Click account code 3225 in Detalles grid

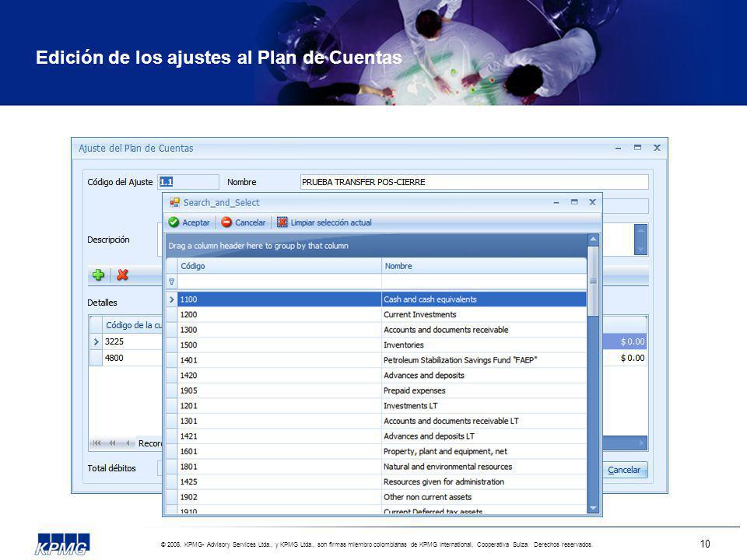[114, 341]
